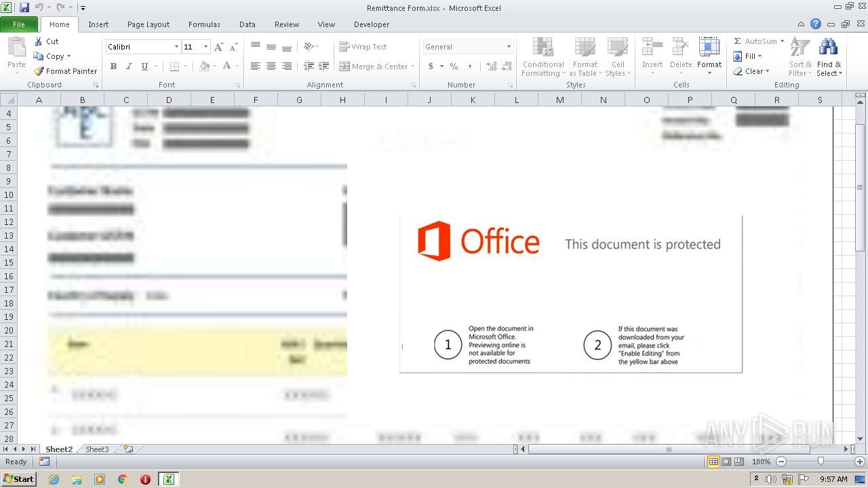
Task: Apply Accounting dollar number format
Action: pos(431,66)
